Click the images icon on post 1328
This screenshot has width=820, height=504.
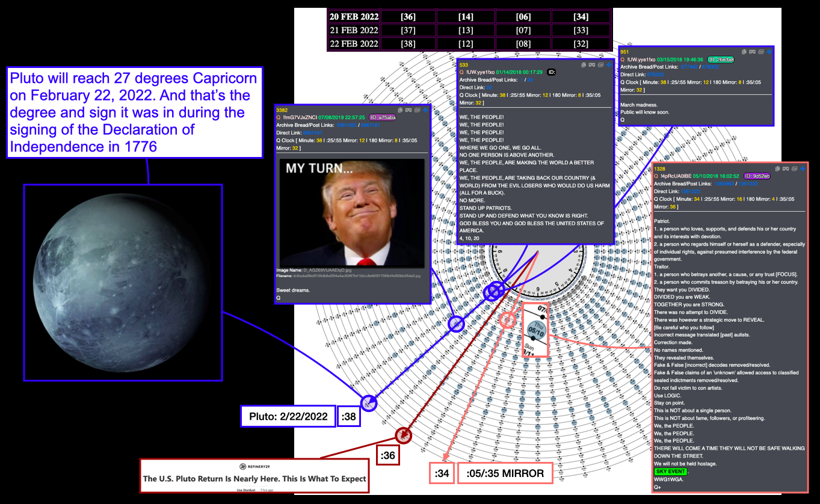point(794,168)
